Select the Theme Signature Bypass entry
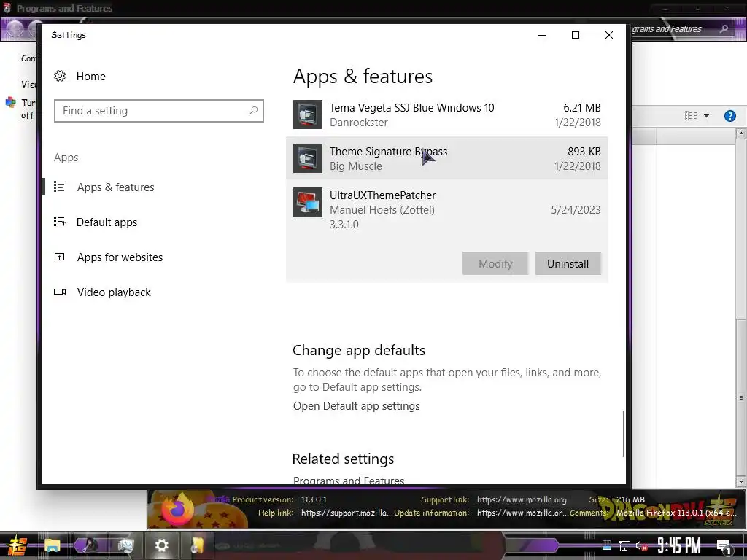747x560 pixels. pos(447,158)
